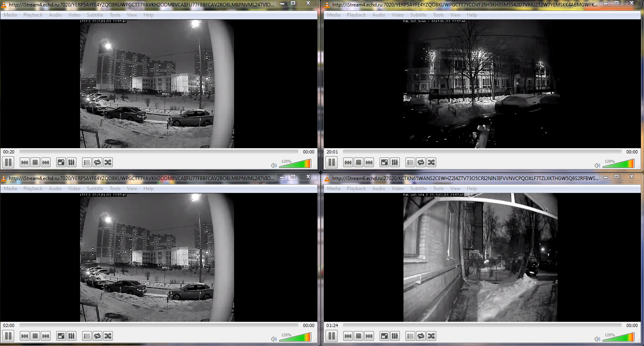Toggle fullscreen in the top-left VLC window
This screenshot has height=346, width=644.
coord(61,162)
